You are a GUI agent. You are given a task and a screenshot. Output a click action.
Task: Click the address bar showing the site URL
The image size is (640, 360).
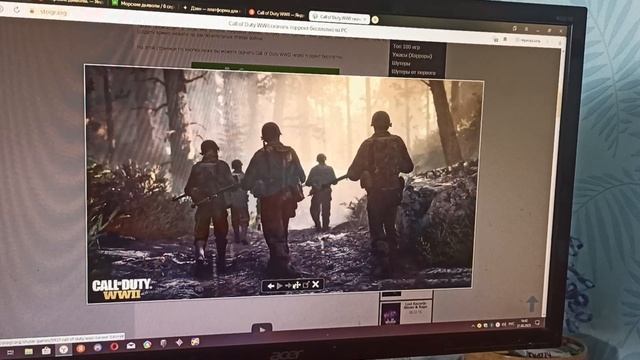[54, 12]
